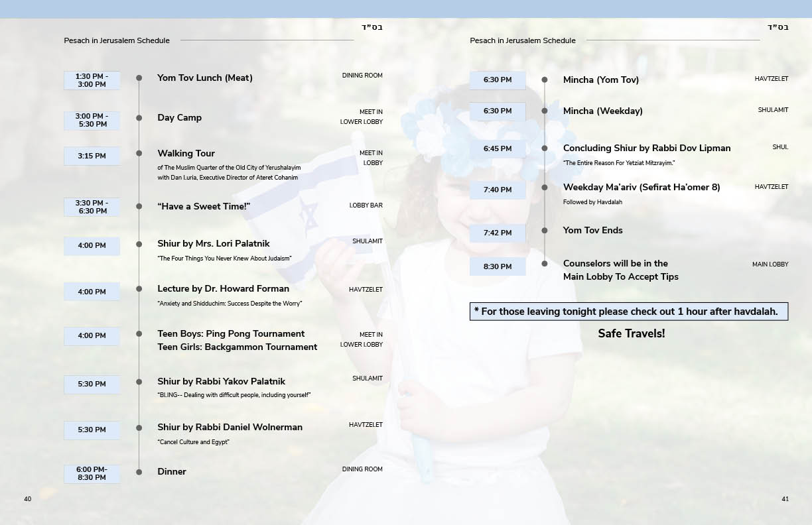
Task: Select the "Walking Tour" heading
Action: click(186, 153)
